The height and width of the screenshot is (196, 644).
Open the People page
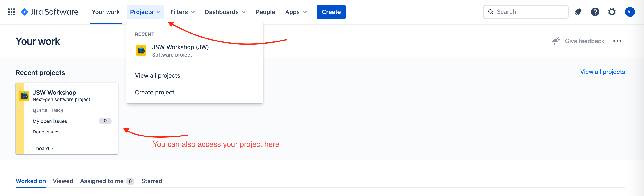click(x=265, y=12)
